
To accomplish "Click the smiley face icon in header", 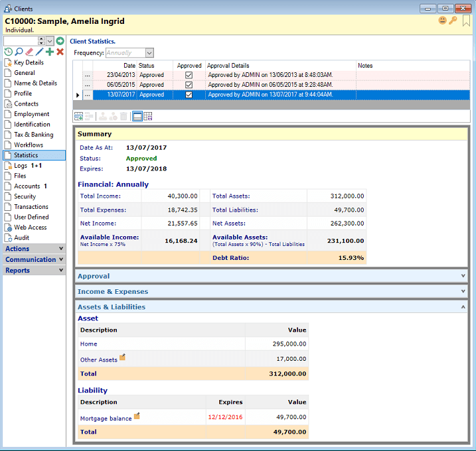I will [443, 21].
